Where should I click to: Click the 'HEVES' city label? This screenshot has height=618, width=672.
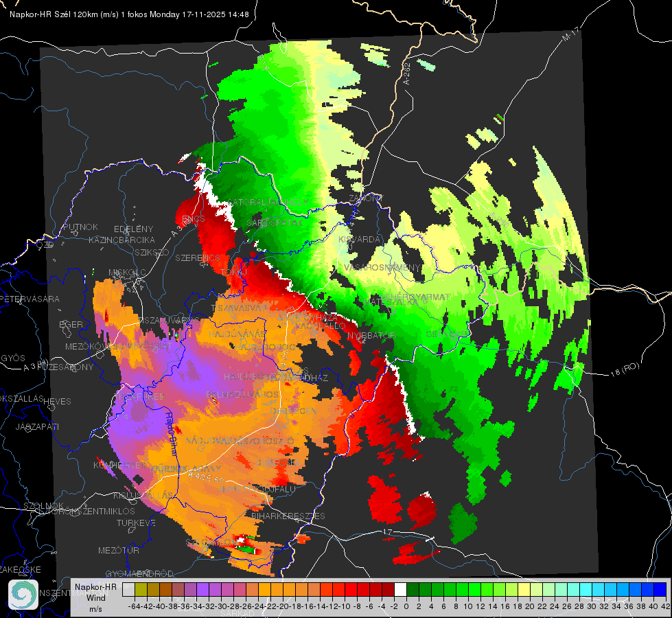click(x=58, y=401)
